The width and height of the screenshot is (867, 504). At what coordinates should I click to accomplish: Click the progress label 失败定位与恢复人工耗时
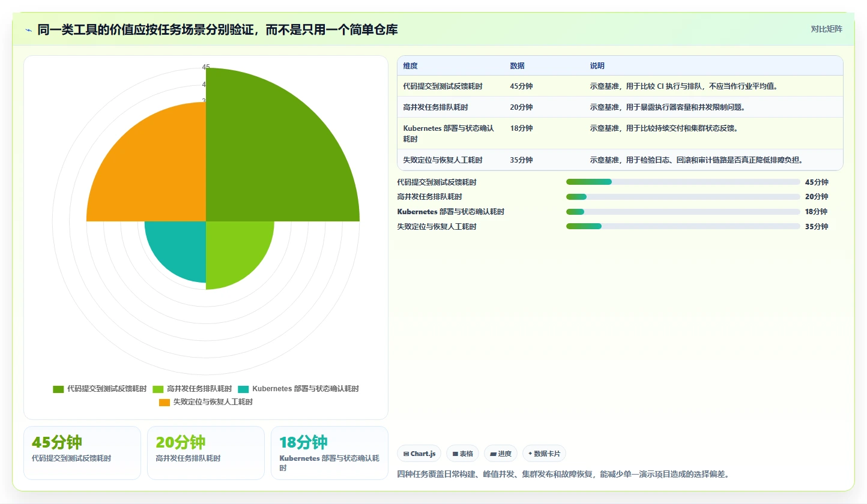(x=437, y=227)
